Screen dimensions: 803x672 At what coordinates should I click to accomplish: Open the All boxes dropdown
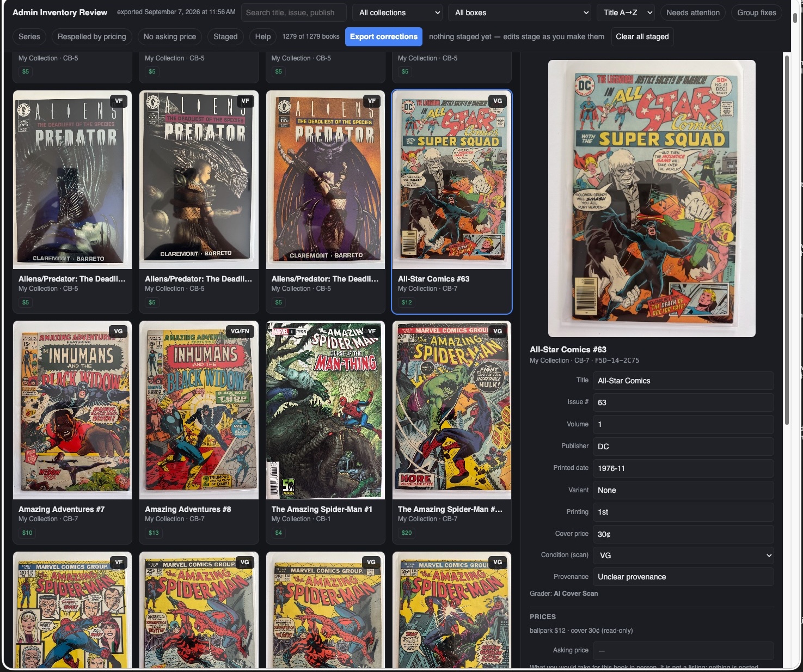[x=520, y=13]
